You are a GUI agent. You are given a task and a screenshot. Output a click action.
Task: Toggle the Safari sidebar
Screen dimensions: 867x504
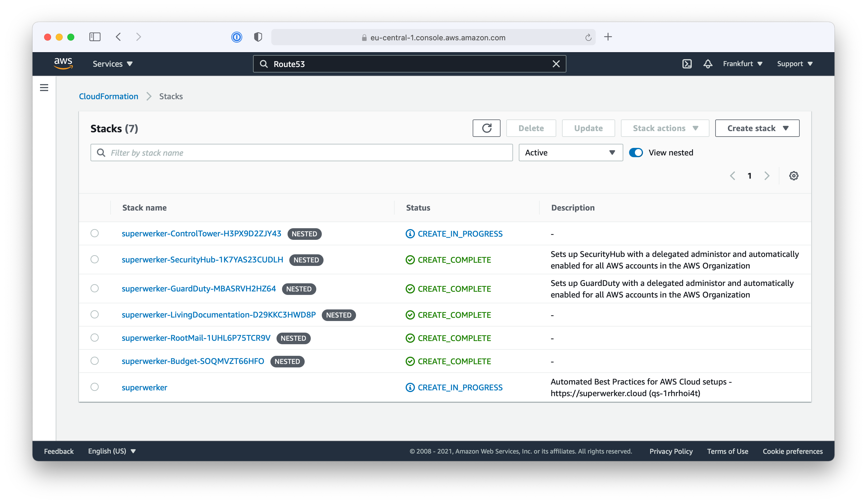click(95, 37)
